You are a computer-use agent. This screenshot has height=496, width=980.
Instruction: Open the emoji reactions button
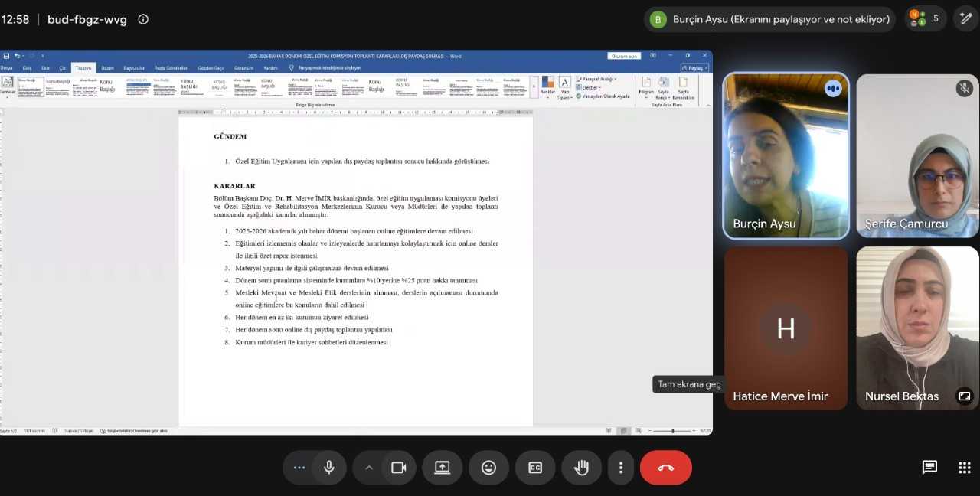click(x=488, y=468)
